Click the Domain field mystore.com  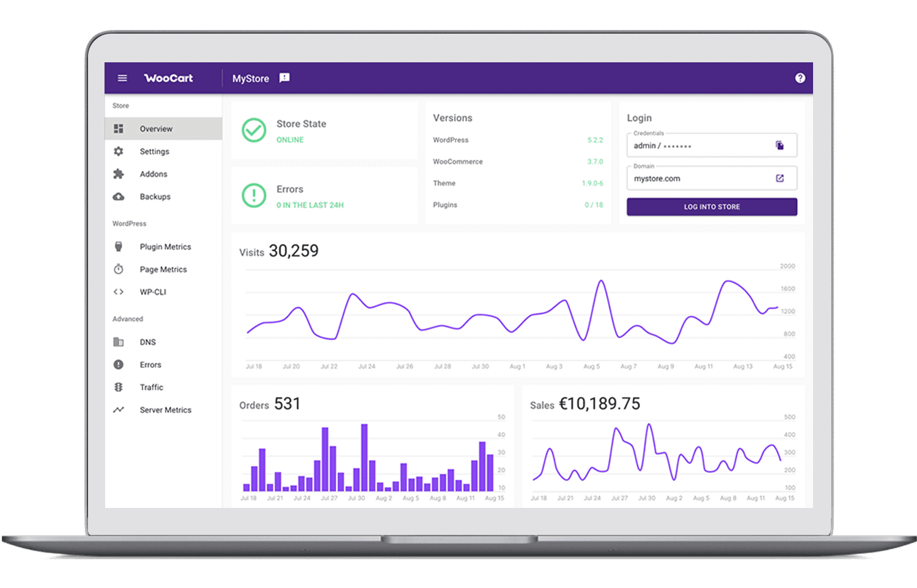coord(712,178)
